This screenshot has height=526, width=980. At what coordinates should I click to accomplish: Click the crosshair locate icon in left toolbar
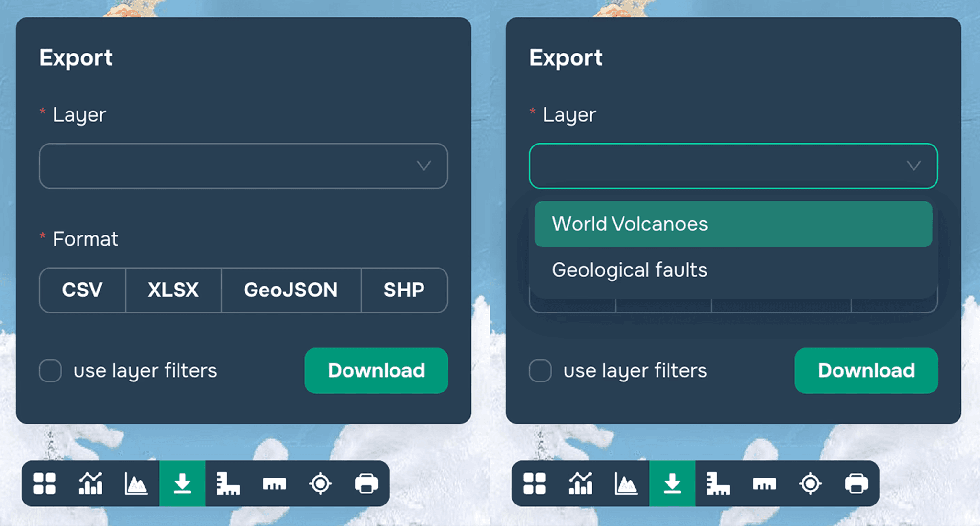click(x=320, y=483)
